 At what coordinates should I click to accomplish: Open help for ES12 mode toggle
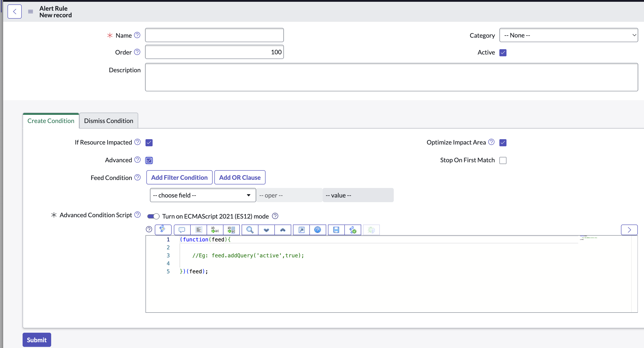pos(275,216)
